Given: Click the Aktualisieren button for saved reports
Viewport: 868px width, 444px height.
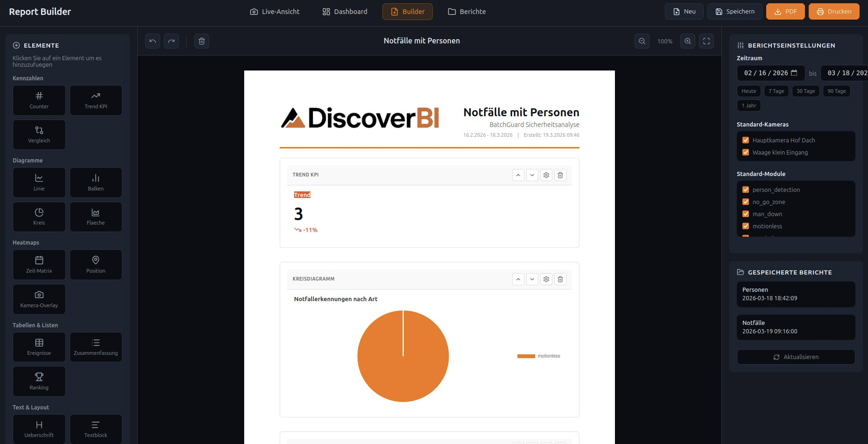Looking at the screenshot, I should tap(796, 357).
